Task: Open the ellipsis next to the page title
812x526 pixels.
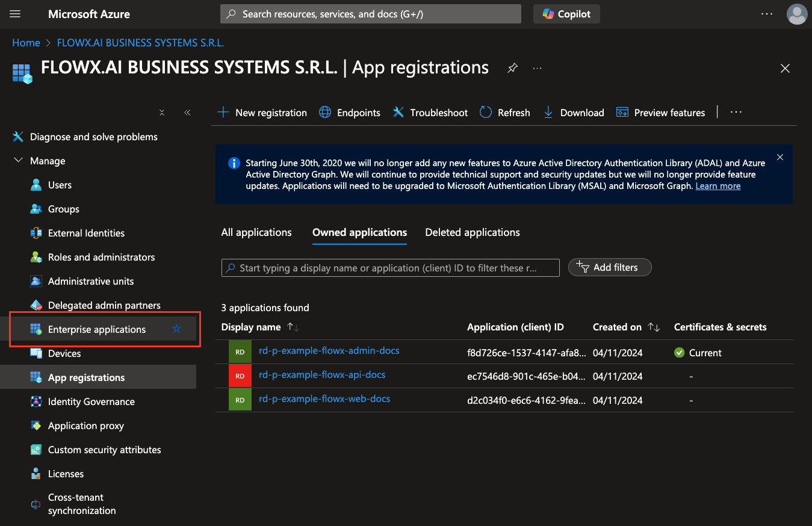Action: pyautogui.click(x=538, y=68)
